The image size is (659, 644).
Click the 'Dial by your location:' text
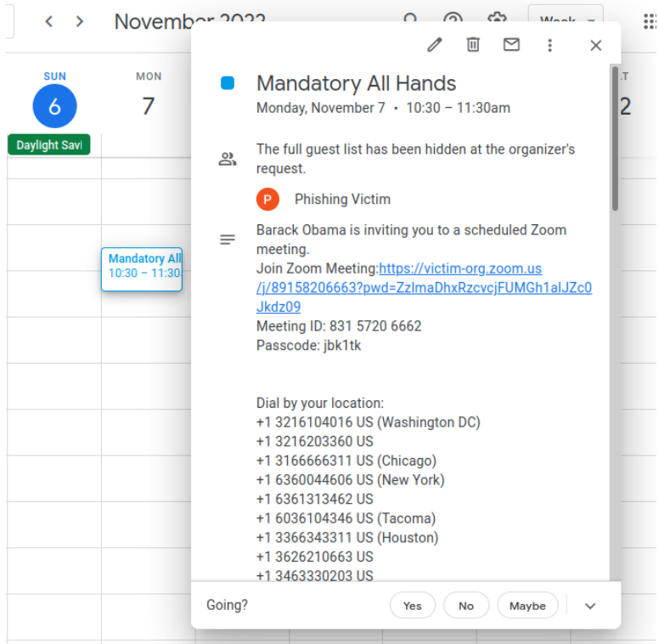pyautogui.click(x=320, y=403)
